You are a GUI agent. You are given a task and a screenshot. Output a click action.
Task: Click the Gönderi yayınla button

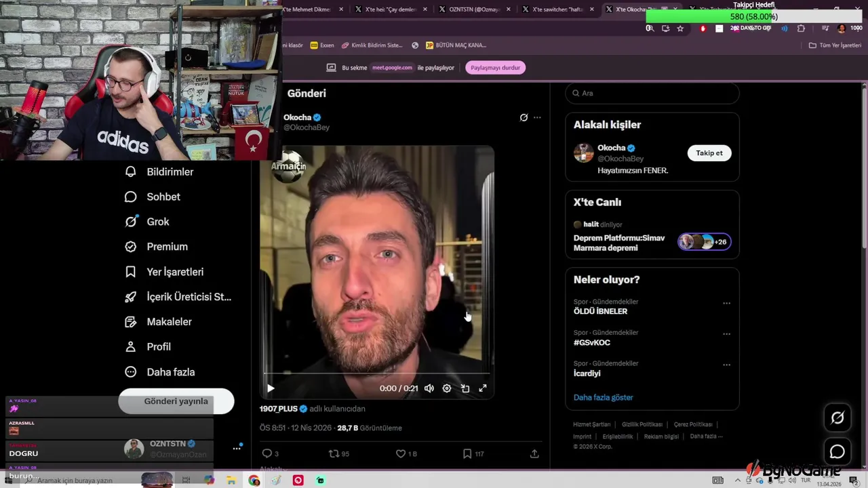point(176,401)
